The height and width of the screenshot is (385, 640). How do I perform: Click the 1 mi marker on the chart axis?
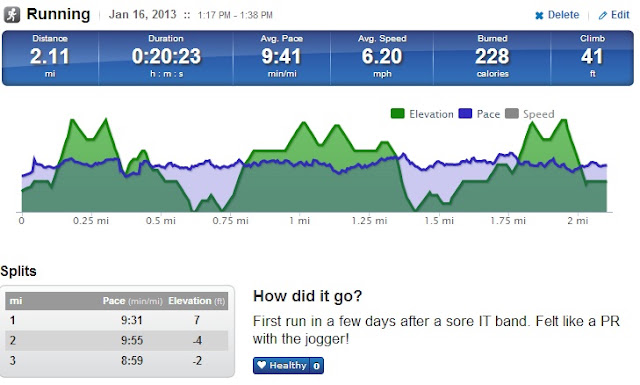(300, 221)
